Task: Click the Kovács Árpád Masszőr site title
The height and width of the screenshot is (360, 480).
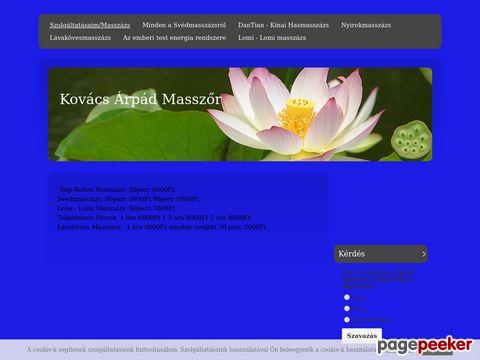Action: tap(140, 99)
